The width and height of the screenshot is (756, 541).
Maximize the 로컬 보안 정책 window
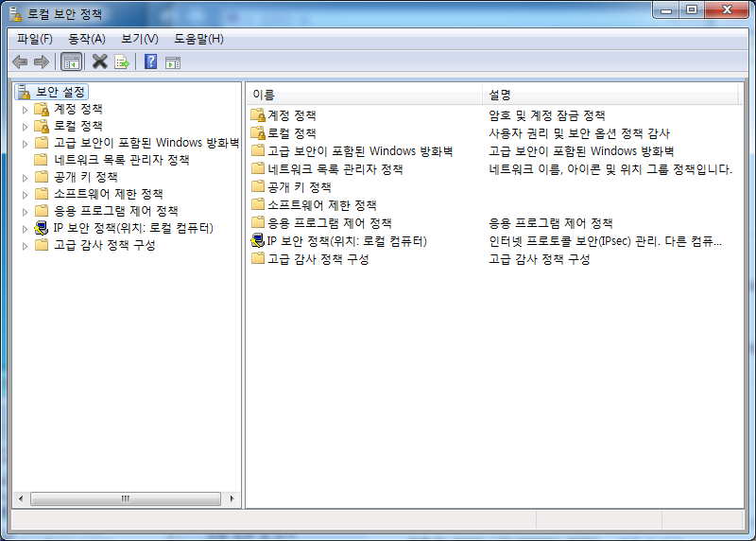pos(692,10)
